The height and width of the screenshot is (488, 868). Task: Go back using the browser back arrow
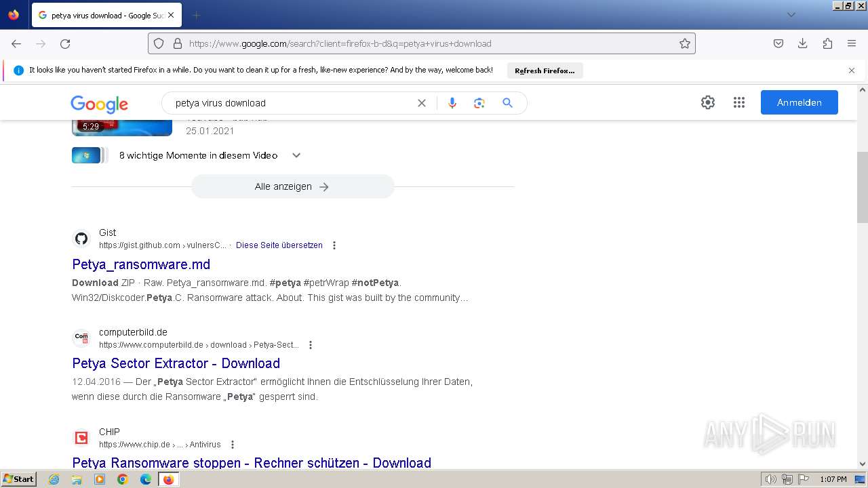[16, 43]
